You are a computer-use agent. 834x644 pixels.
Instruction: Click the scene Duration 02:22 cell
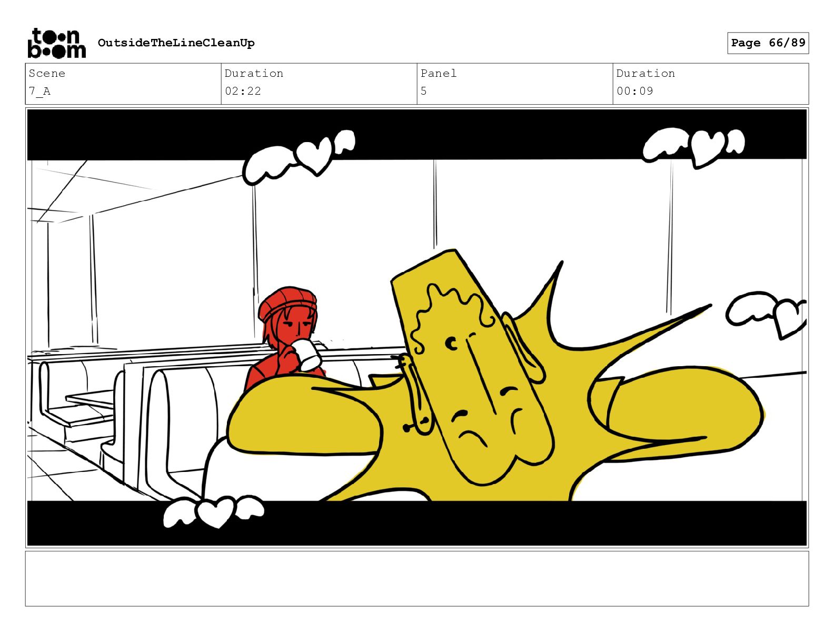(319, 84)
